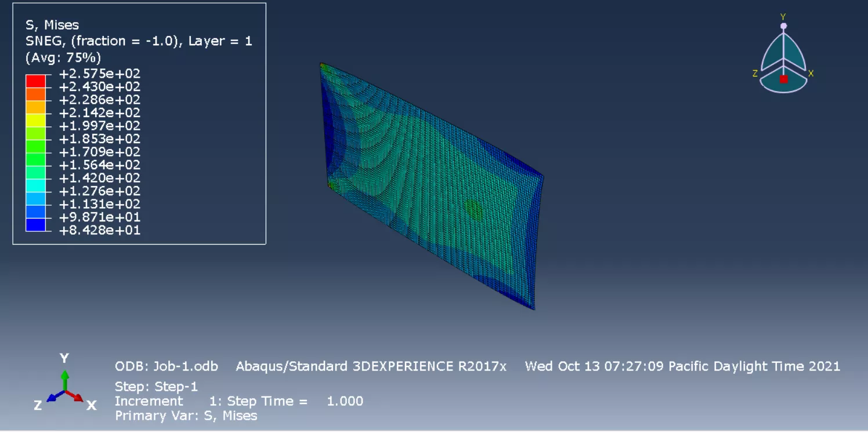Click the Y axis handle on view compass
868x433 pixels.
click(x=783, y=26)
